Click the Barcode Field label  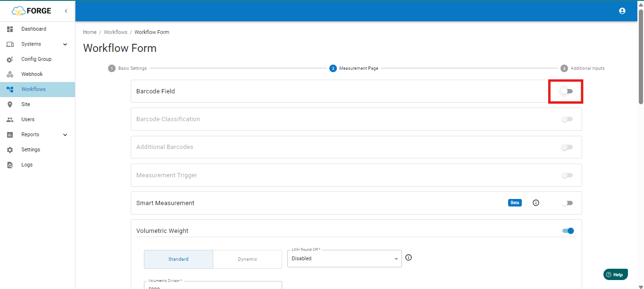point(156,91)
